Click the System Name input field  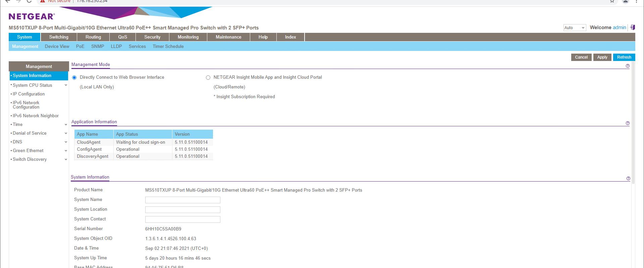183,200
